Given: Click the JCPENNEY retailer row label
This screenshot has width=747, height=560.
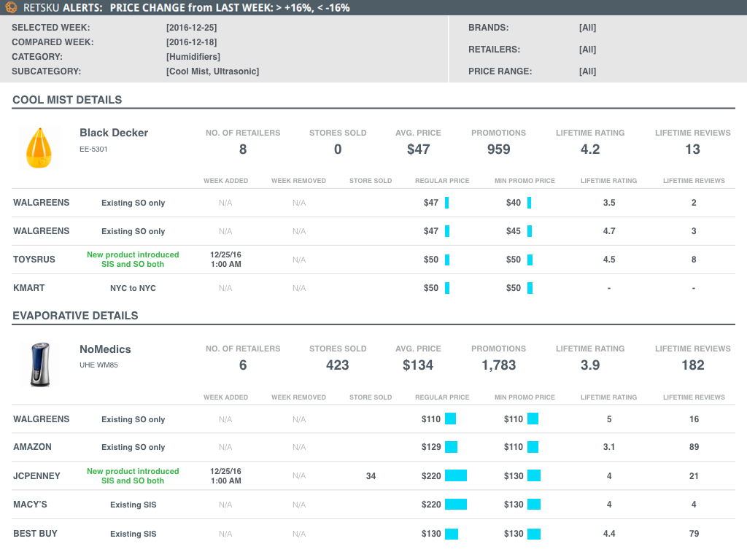Looking at the screenshot, I should coord(36,476).
